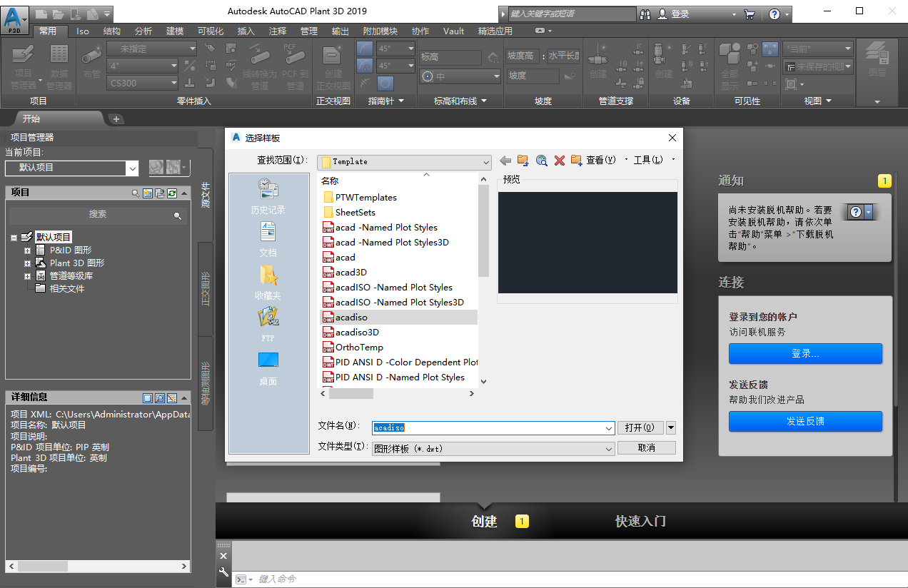Open arrow dropdown next to 打开 button
The width and height of the screenshot is (908, 588).
[x=670, y=428]
